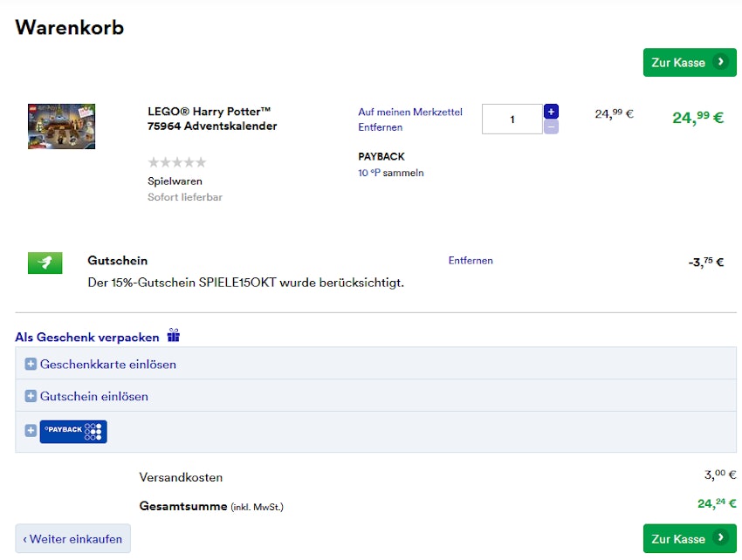Go back with Weiter einkaufen button
The image size is (742, 560).
click(72, 539)
